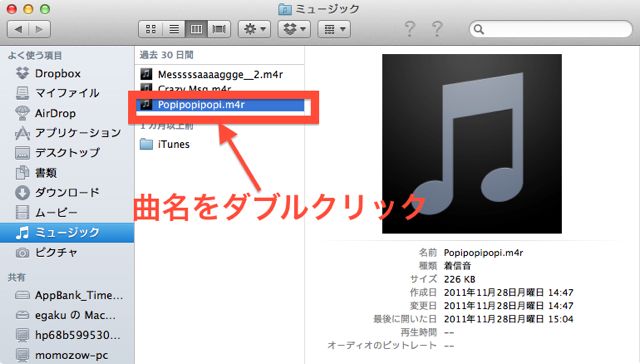The width and height of the screenshot is (640, 364).
Task: Open デスクトップ in the sidebar
Action: pos(67,153)
